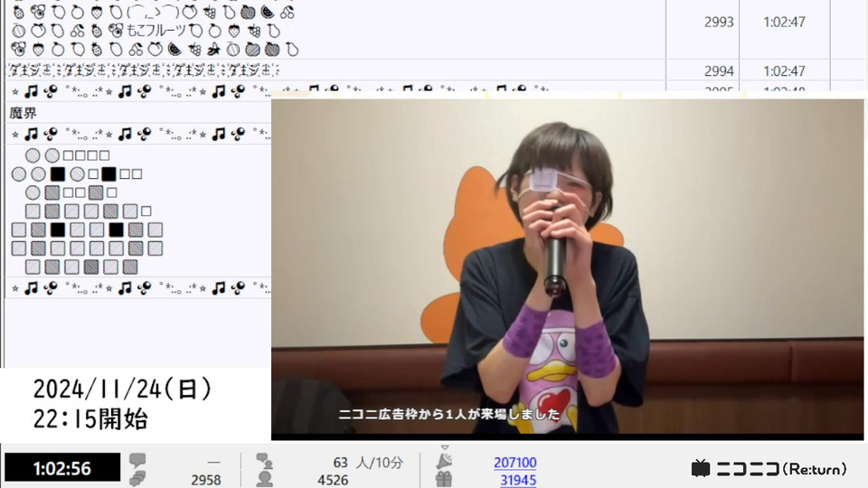Screen dimensions: 868x488
Task: Open the 207100 ad points link
Action: coord(514,463)
